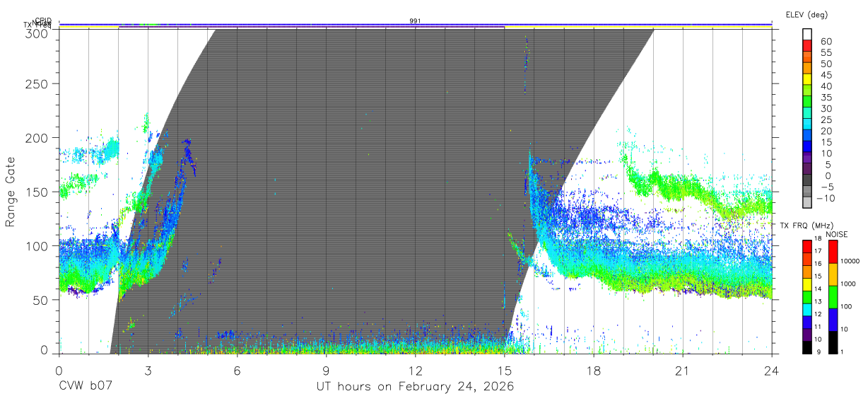Image resolution: width=868 pixels, height=401 pixels.
Task: Pick the red swatch in the ELEV color bar
Action: (807, 46)
